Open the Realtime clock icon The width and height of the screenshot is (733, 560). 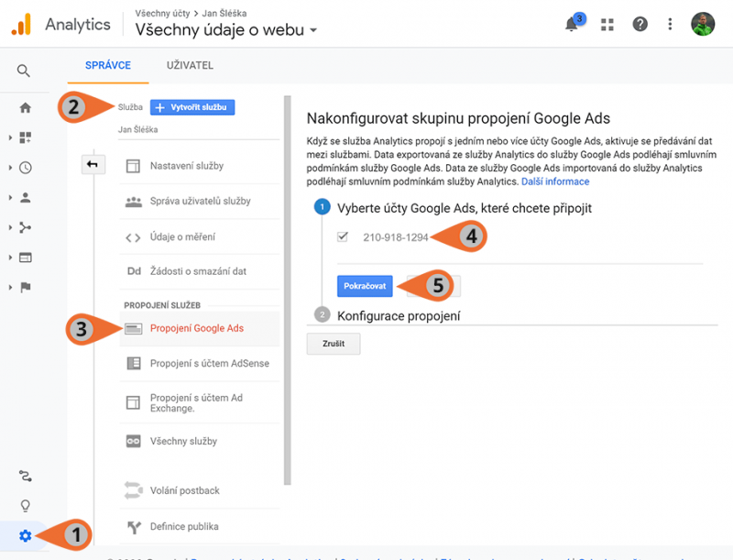(x=26, y=168)
